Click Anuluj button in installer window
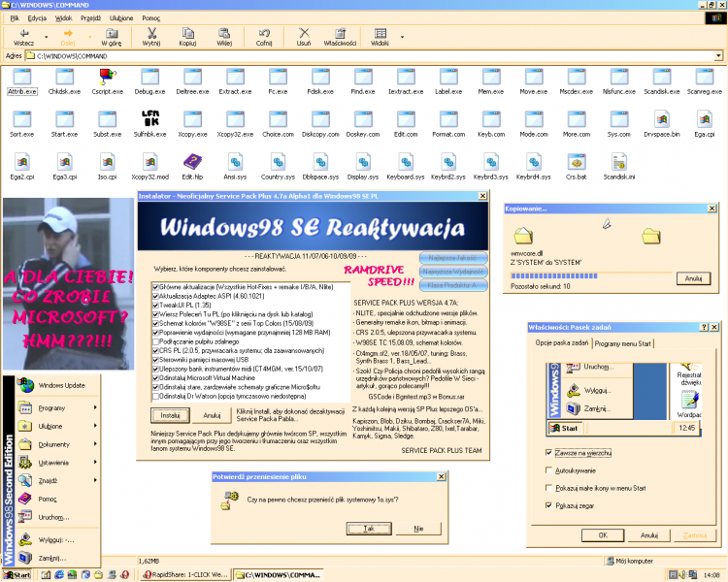Viewport: 728px width, 582px height. pos(212,415)
